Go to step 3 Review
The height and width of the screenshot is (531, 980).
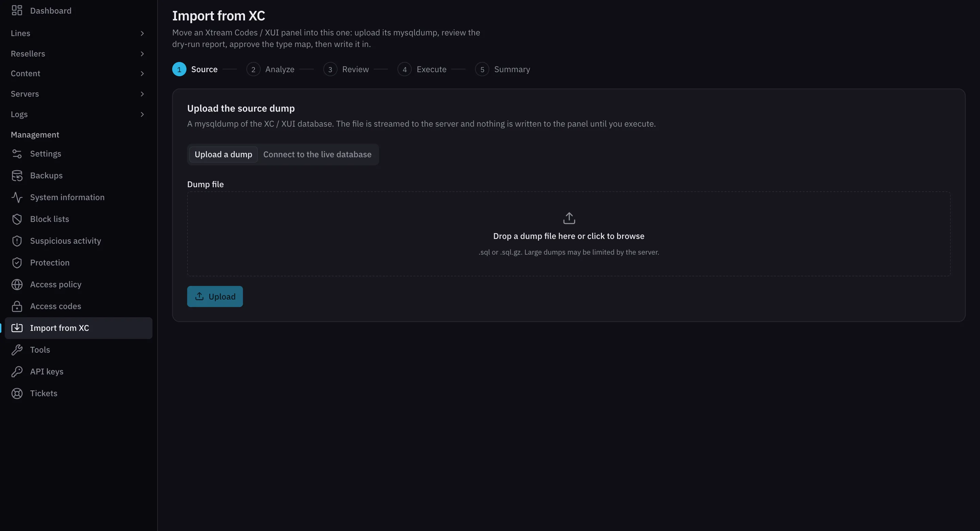click(346, 69)
